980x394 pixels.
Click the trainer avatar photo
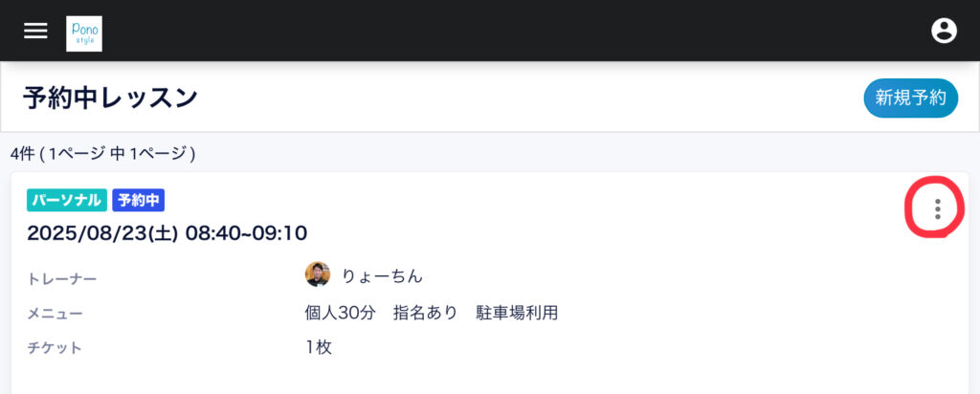318,275
